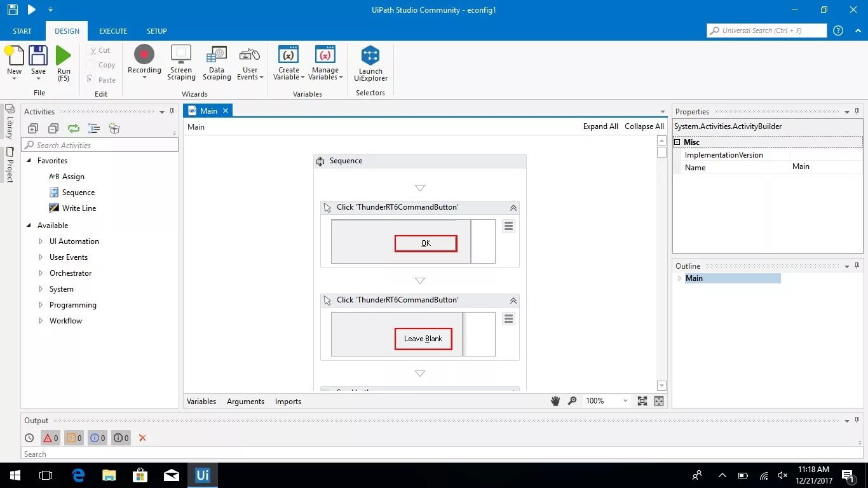This screenshot has height=488, width=868.
Task: Switch to EXECUTE ribbon tab
Action: [113, 31]
